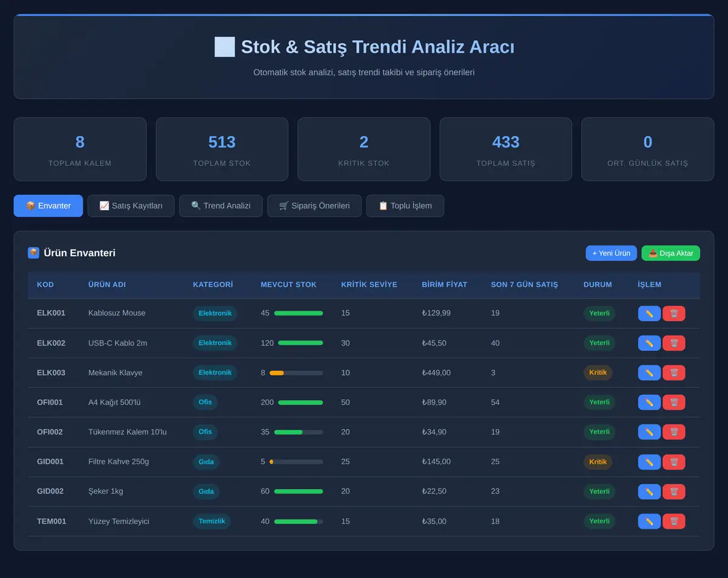Screen dimensions: 728x578
Task: Click the Yeni Ürün button
Action: pyautogui.click(x=612, y=253)
